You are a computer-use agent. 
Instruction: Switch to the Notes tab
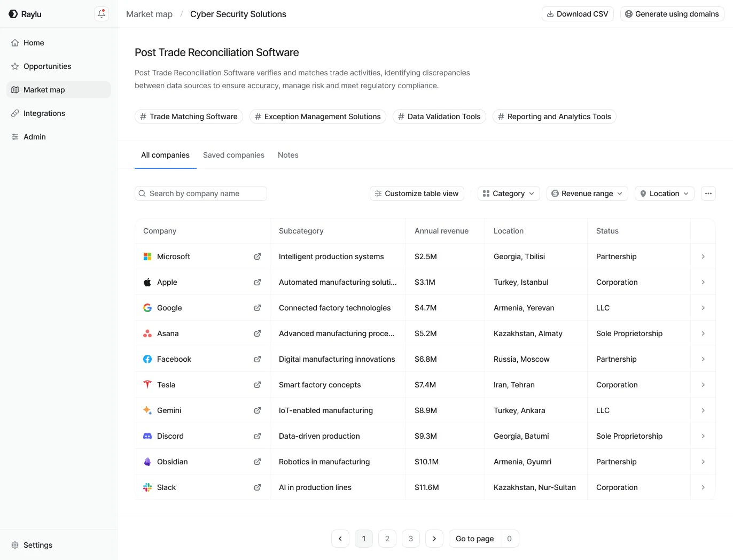click(x=288, y=155)
